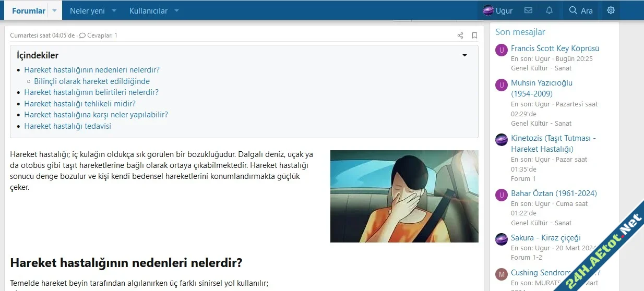Image resolution: width=644 pixels, height=291 pixels.
Task: Click the Ara search button
Action: pos(581,10)
